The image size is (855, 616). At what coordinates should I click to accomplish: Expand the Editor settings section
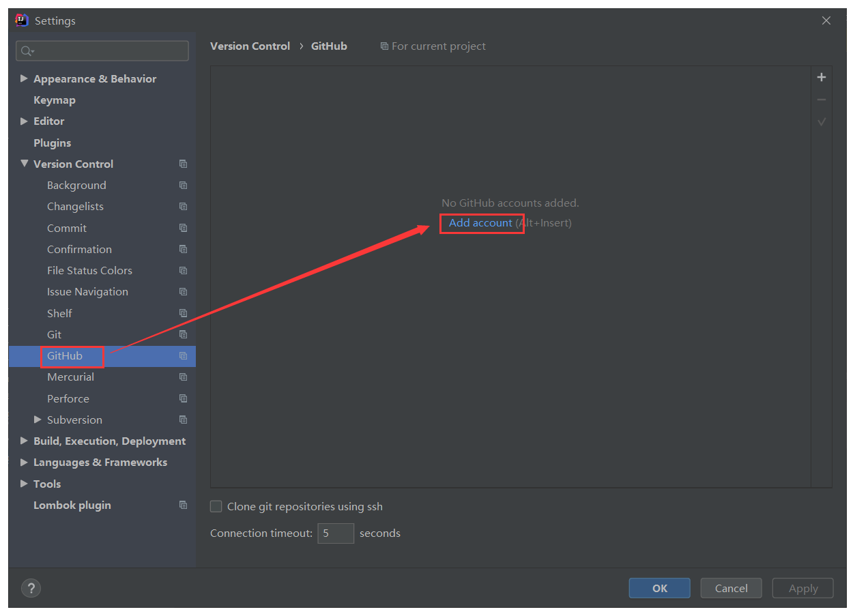pyautogui.click(x=25, y=121)
